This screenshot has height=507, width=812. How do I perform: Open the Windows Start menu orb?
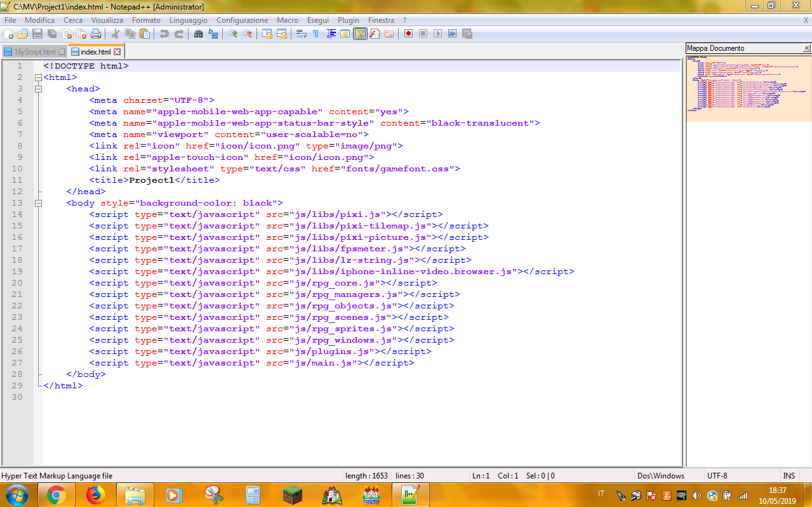tap(17, 494)
